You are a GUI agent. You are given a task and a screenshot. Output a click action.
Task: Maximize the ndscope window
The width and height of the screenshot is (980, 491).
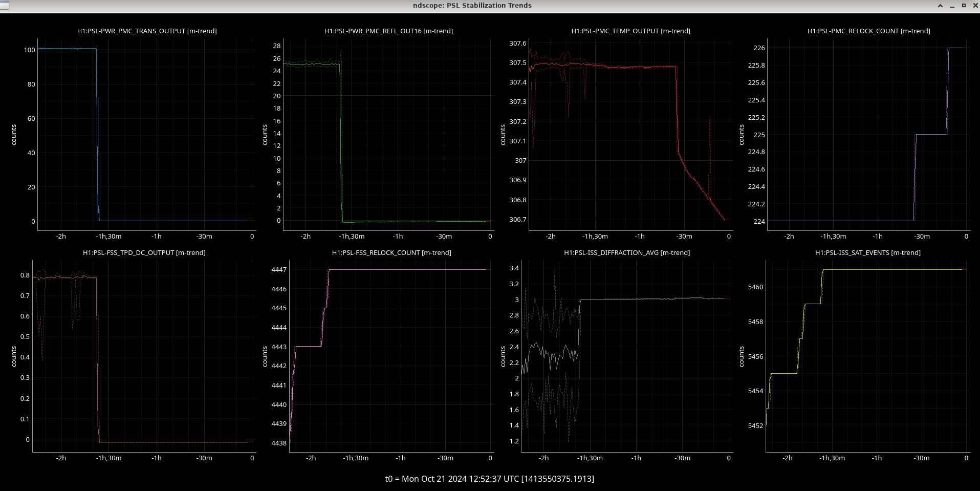[x=964, y=6]
